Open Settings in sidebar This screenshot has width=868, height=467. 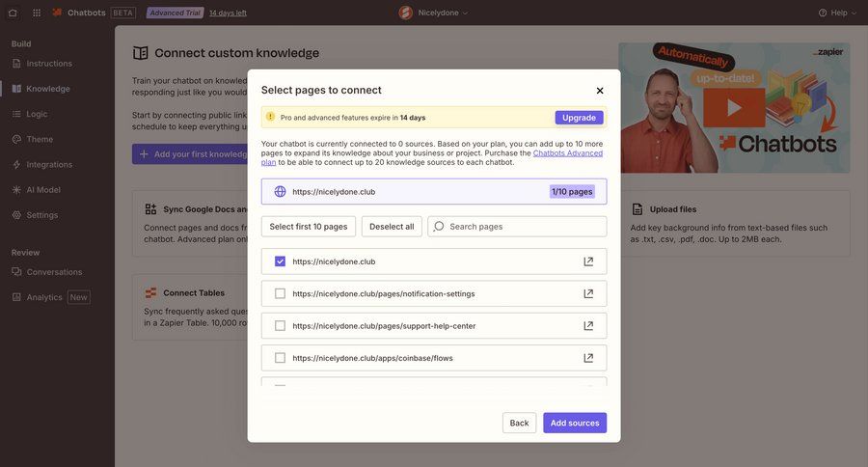pyautogui.click(x=42, y=215)
